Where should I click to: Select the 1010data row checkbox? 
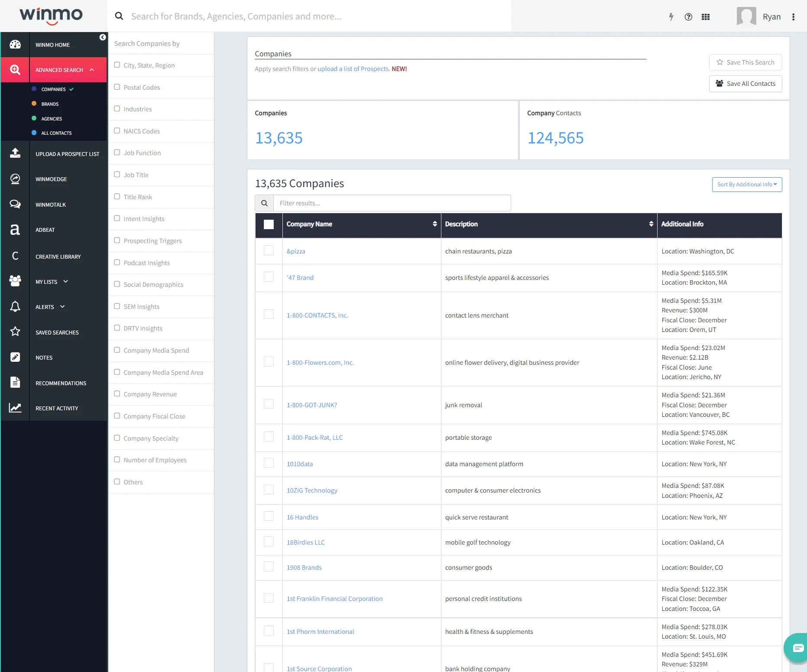click(269, 464)
